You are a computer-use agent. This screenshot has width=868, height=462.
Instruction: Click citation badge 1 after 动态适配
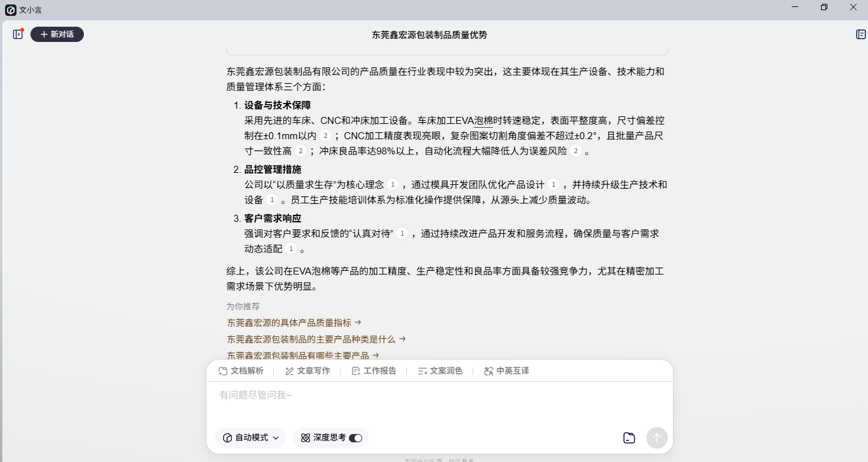pyautogui.click(x=291, y=249)
